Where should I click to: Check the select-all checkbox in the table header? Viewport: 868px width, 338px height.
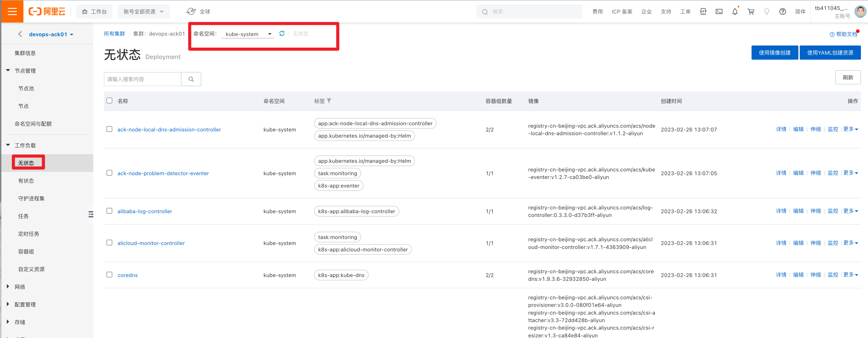pos(110,101)
